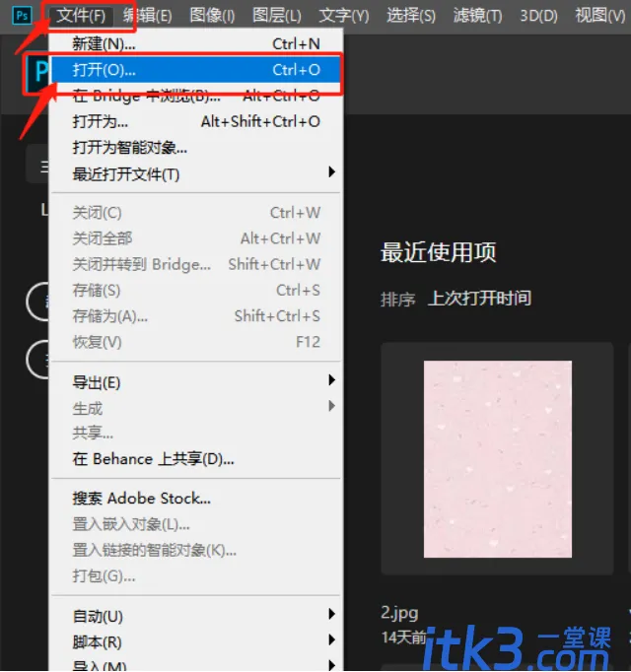Choose 新建(N)... from the file menu
631x672 pixels.
click(196, 43)
